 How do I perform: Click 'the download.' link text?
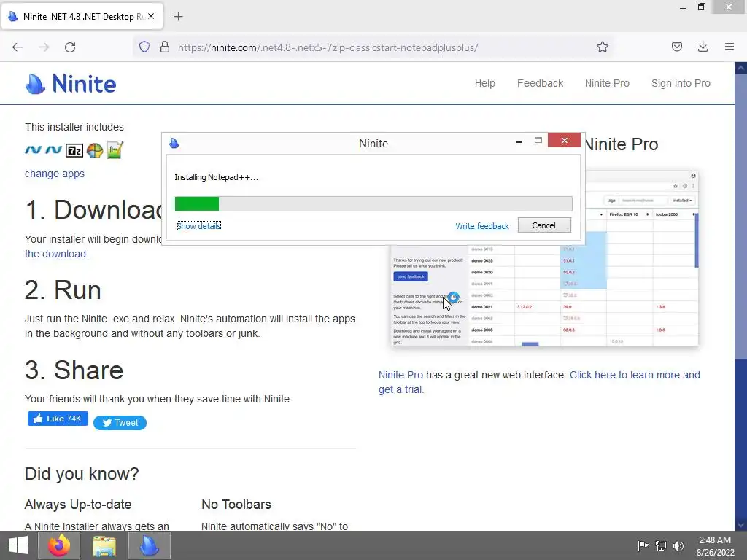coord(57,254)
